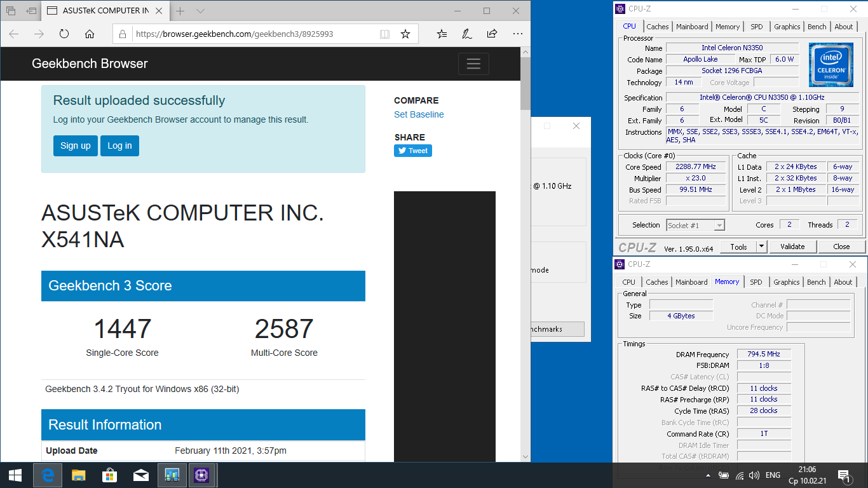Click the battery tray icon
Image resolution: width=868 pixels, height=488 pixels.
click(724, 475)
